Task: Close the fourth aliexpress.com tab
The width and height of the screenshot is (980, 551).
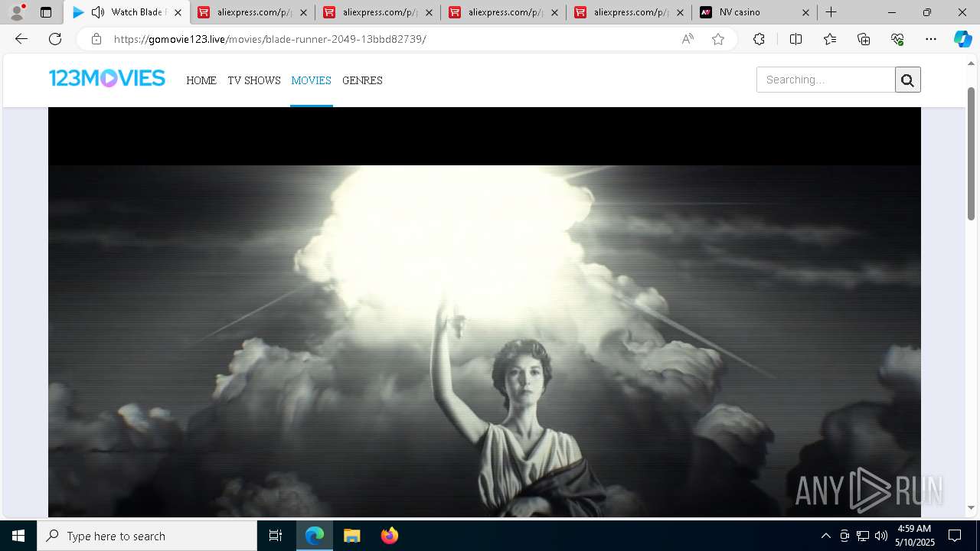Action: pos(680,12)
